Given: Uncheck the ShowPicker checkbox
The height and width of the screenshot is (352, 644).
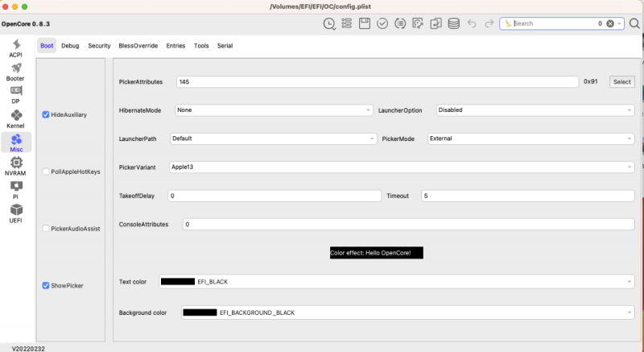Looking at the screenshot, I should (46, 285).
